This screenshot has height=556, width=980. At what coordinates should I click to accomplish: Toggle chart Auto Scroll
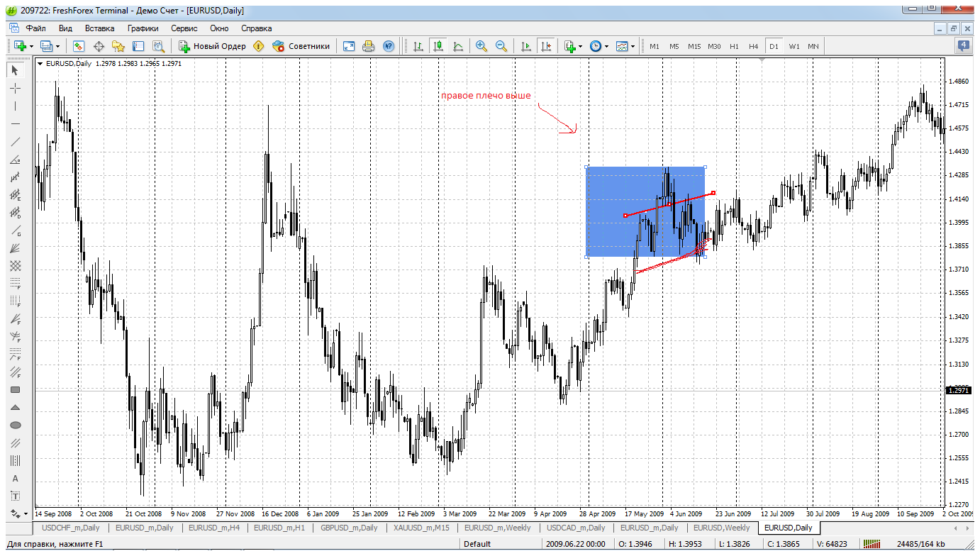[525, 46]
